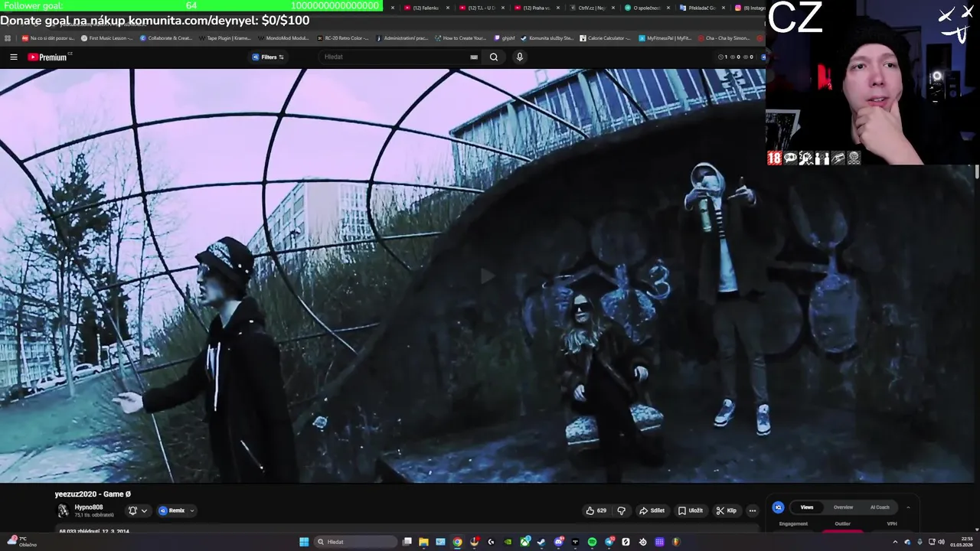
Task: Open Hypno808 channel avatar
Action: pos(63,510)
